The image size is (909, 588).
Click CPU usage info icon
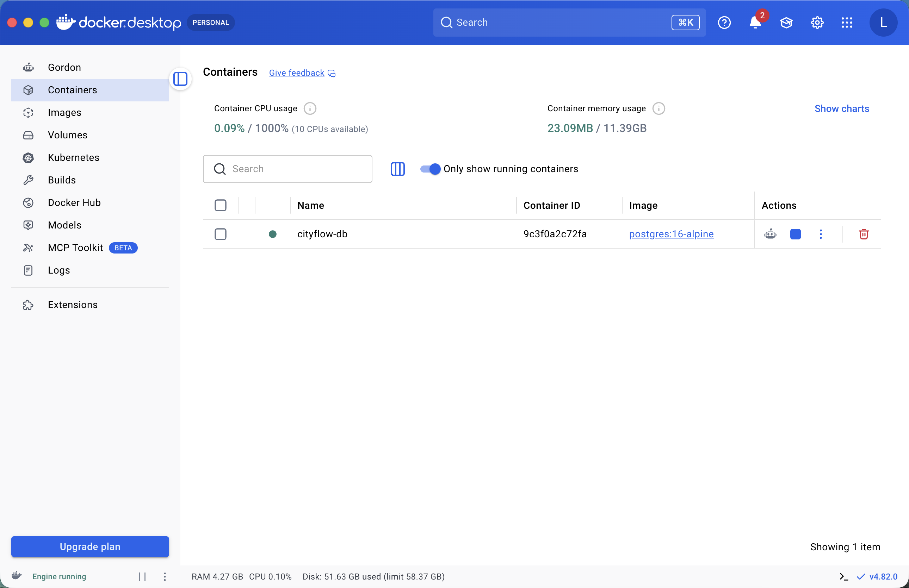310,108
